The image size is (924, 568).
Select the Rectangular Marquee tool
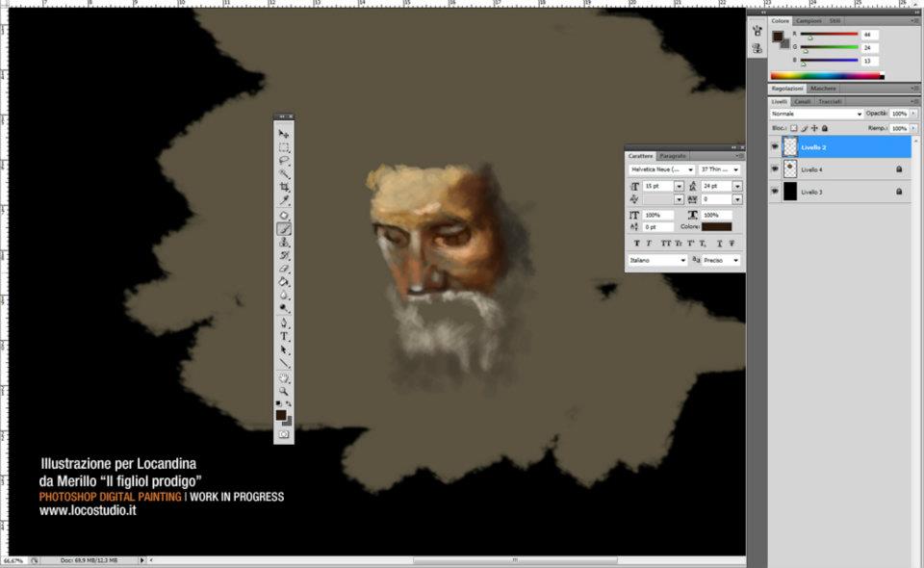tap(284, 147)
